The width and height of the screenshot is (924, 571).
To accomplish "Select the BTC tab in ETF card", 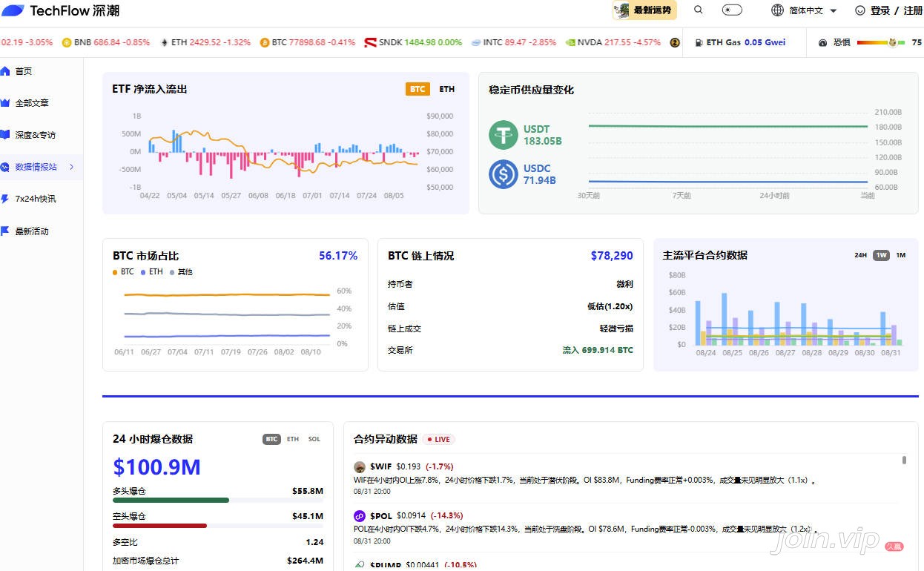I will click(418, 89).
